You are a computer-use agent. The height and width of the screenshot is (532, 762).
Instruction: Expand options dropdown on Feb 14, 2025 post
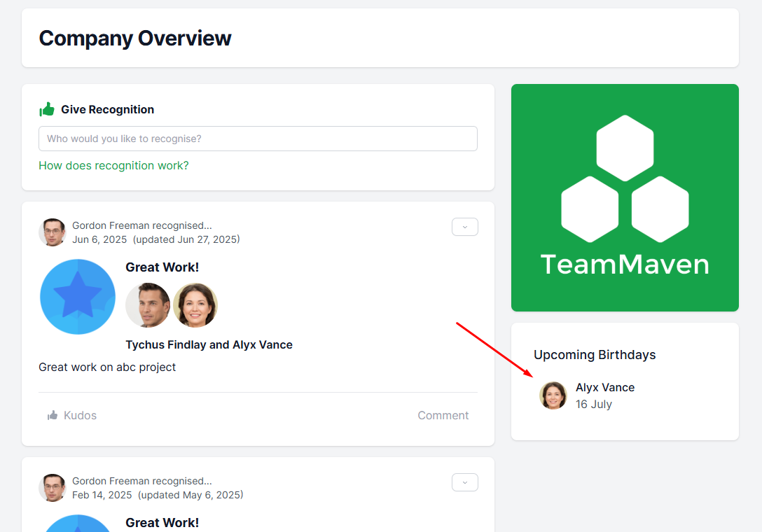465,482
